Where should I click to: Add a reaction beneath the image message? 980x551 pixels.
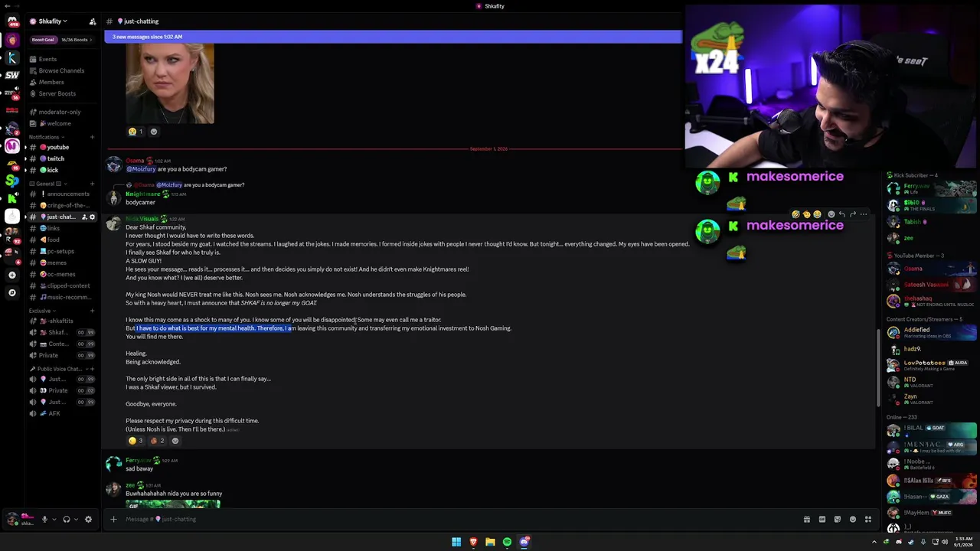pyautogui.click(x=154, y=132)
